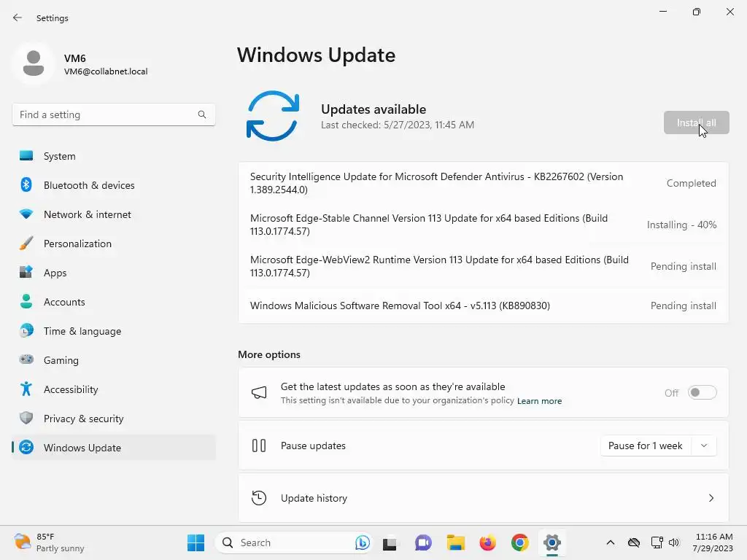Image resolution: width=747 pixels, height=560 pixels.
Task: Open Network & internet settings
Action: pyautogui.click(x=114, y=214)
